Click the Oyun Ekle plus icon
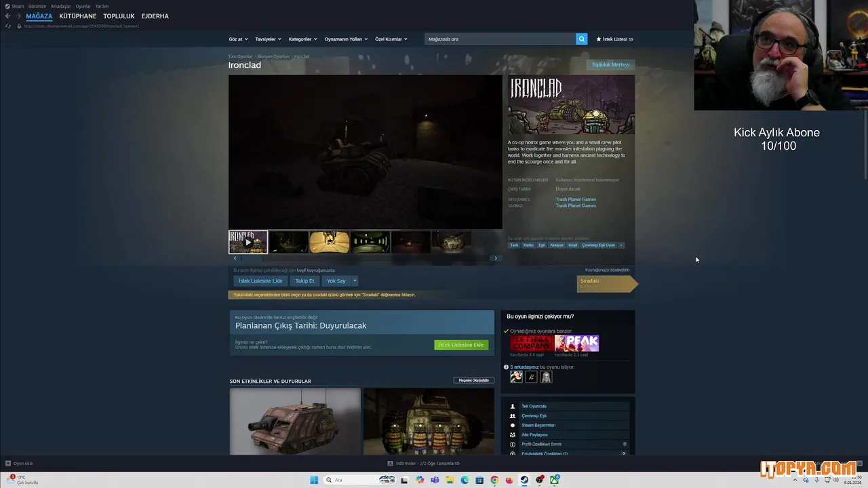Screen dimensions: 868x488 [8, 463]
